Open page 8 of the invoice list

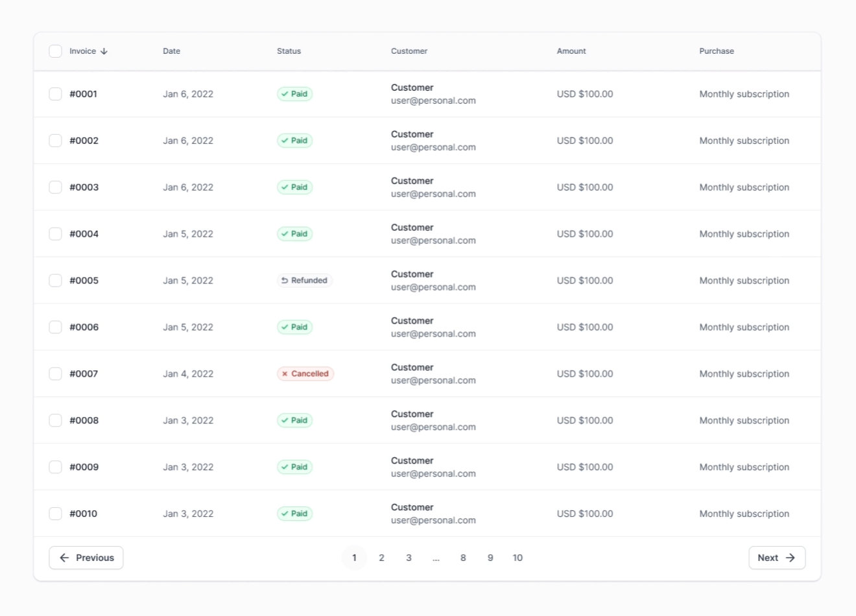pos(463,558)
